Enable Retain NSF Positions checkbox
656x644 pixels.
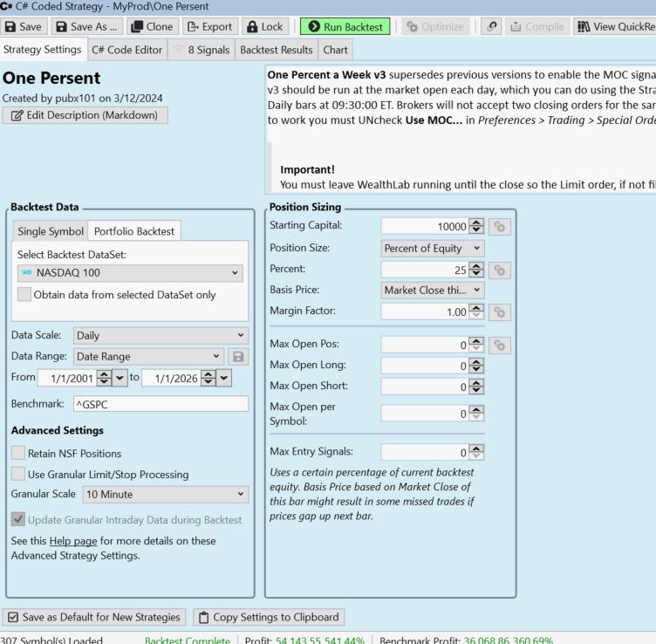(19, 452)
